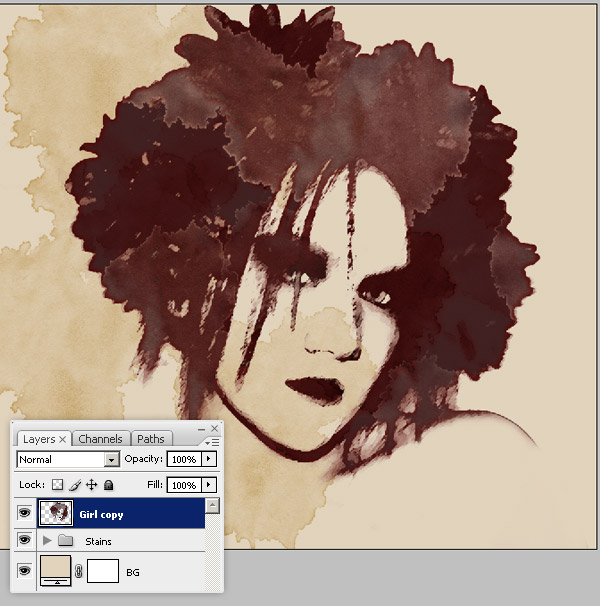Click the Opacity 100% input field
This screenshot has height=606, width=600.
[184, 459]
